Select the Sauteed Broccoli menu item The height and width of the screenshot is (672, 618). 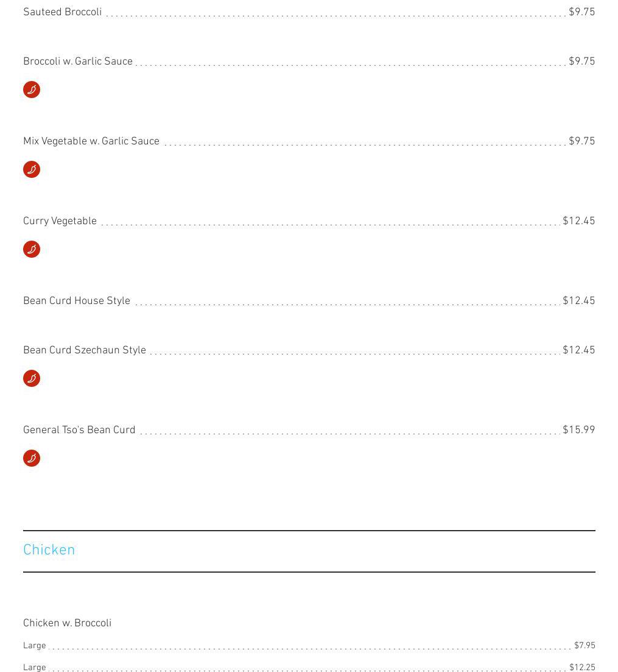62,12
